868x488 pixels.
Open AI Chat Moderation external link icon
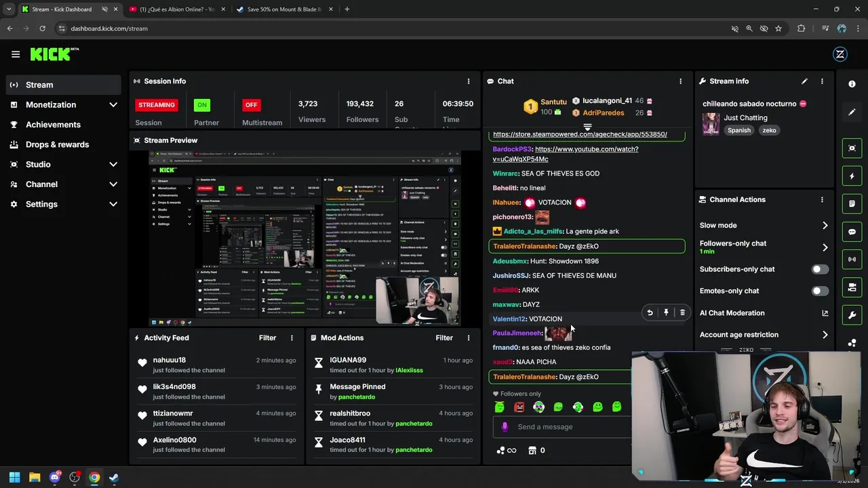coord(825,313)
